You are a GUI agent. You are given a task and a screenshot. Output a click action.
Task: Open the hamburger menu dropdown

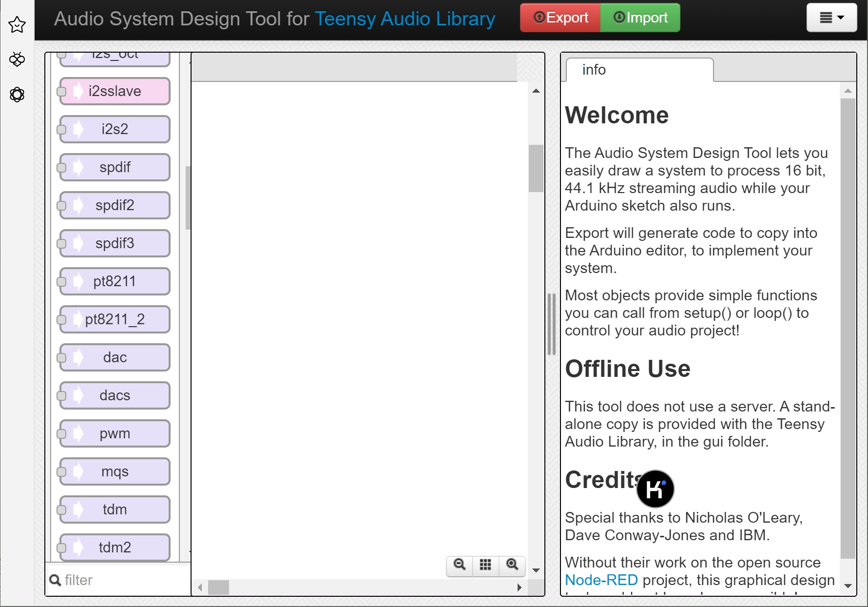click(831, 18)
